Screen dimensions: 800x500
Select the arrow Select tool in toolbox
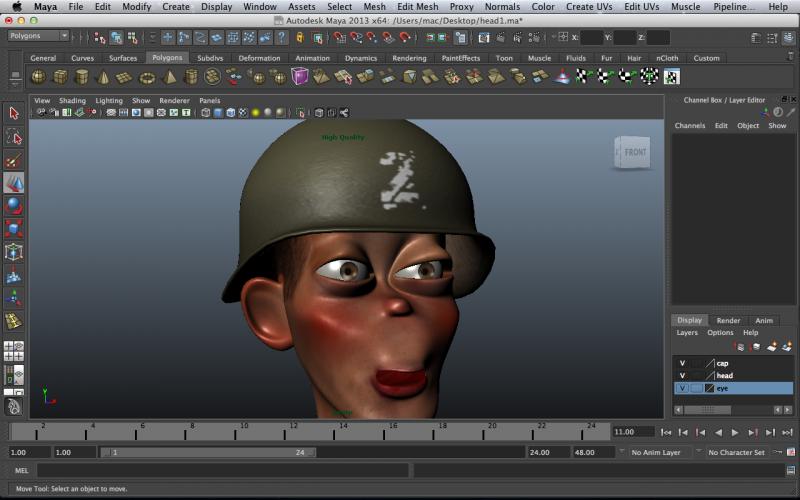[x=13, y=113]
